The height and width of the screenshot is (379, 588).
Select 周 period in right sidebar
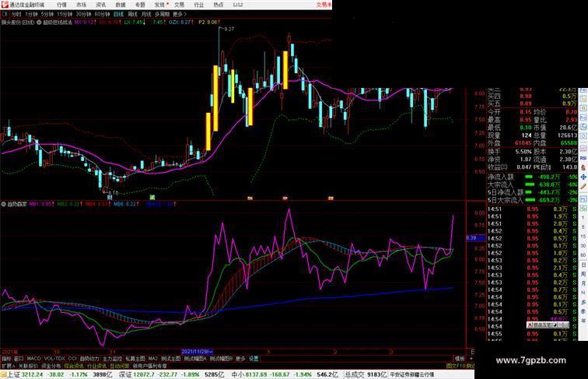pyautogui.click(x=583, y=274)
